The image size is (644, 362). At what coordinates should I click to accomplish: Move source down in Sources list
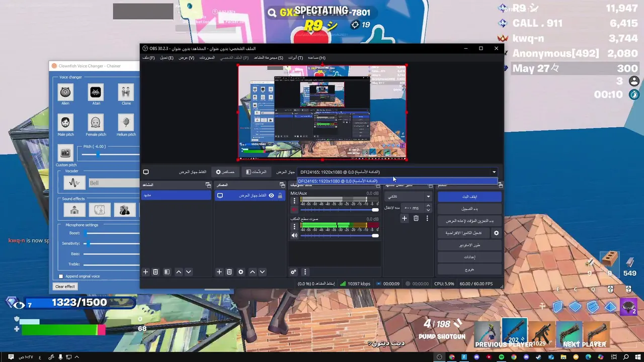(x=262, y=272)
